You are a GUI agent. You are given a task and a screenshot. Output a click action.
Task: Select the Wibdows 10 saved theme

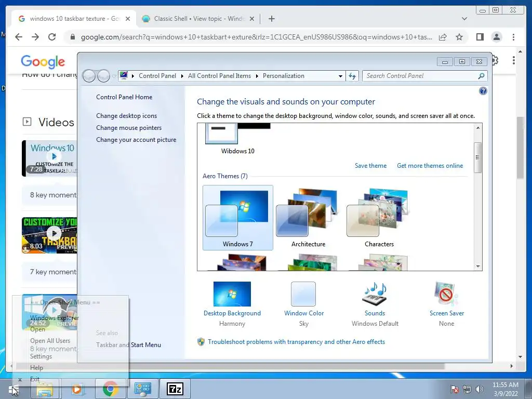[x=238, y=139]
